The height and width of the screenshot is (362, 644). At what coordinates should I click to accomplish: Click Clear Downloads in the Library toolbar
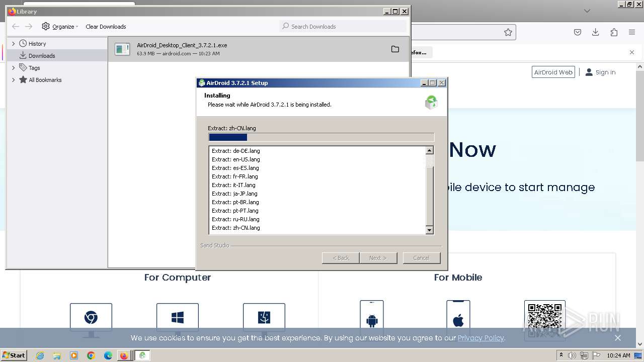click(x=106, y=27)
